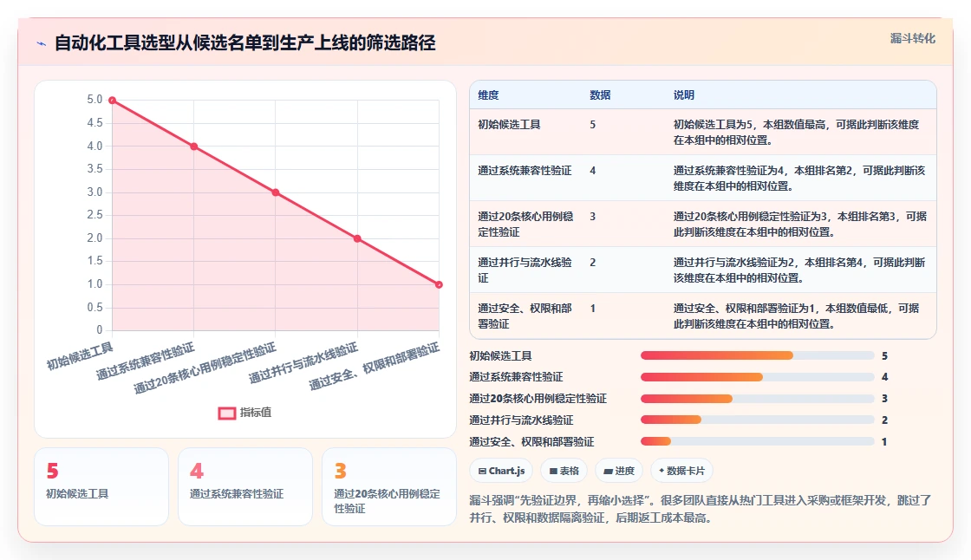Click the y-axis label 5.0

pyautogui.click(x=94, y=99)
